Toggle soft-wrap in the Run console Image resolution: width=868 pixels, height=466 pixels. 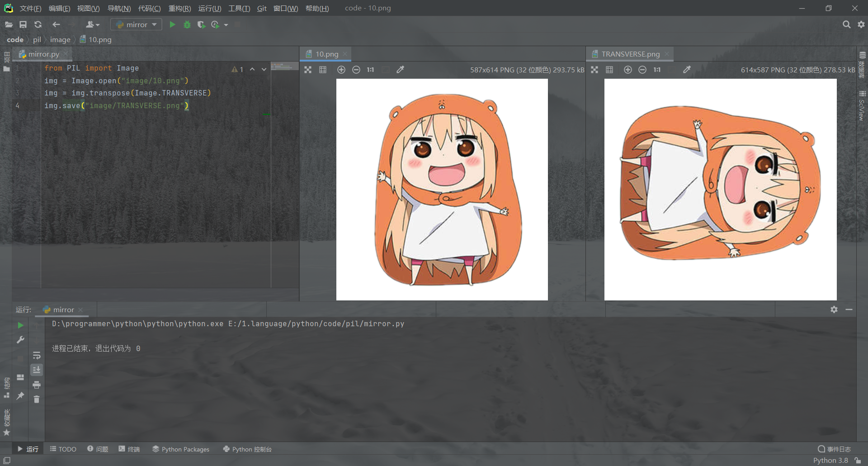tap(37, 356)
